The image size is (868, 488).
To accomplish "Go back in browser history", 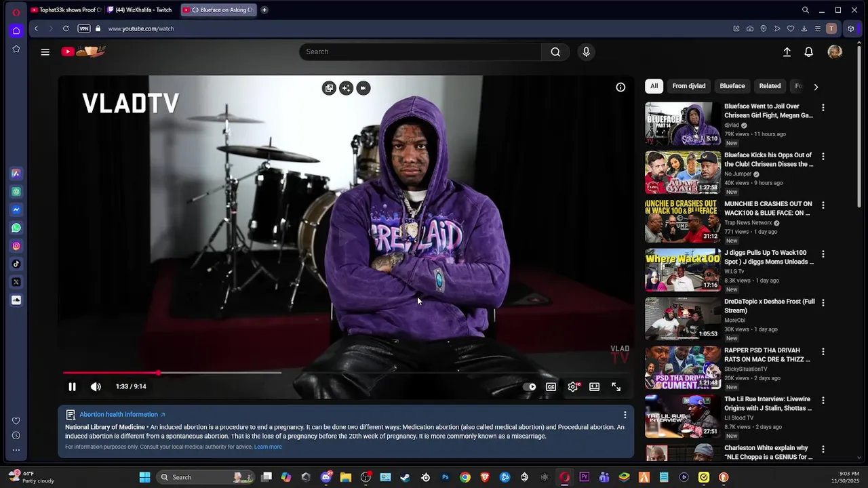I will [x=36, y=28].
